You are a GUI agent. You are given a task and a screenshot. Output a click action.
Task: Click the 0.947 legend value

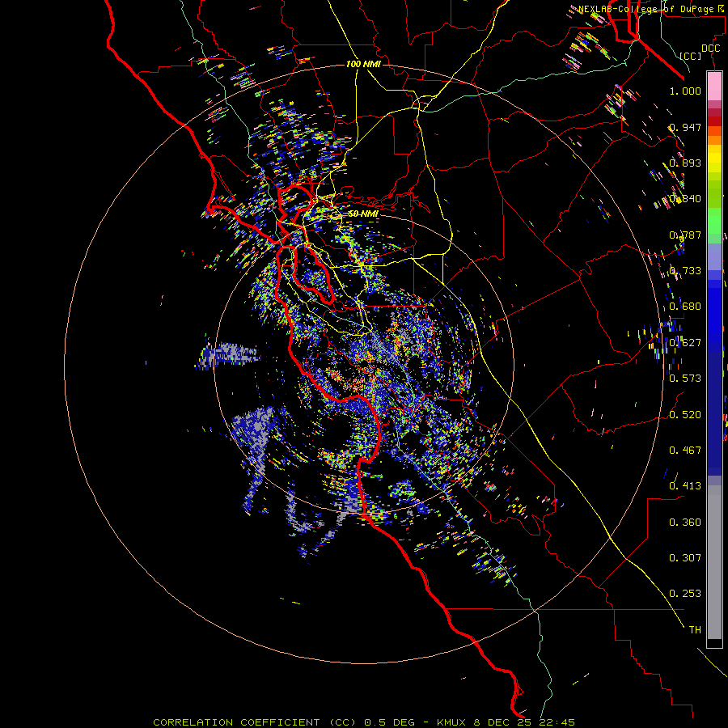[685, 127]
